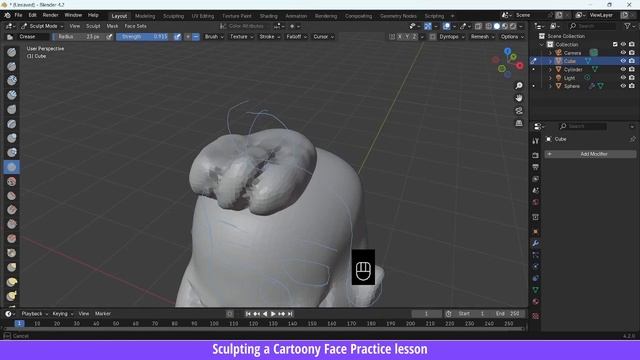
Task: Jump to the end frame
Action: (290, 314)
